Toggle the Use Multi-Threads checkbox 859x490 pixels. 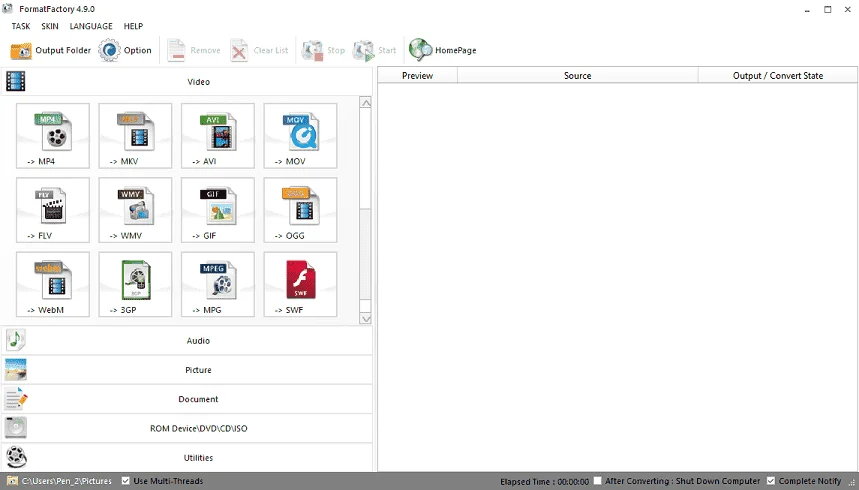point(125,481)
